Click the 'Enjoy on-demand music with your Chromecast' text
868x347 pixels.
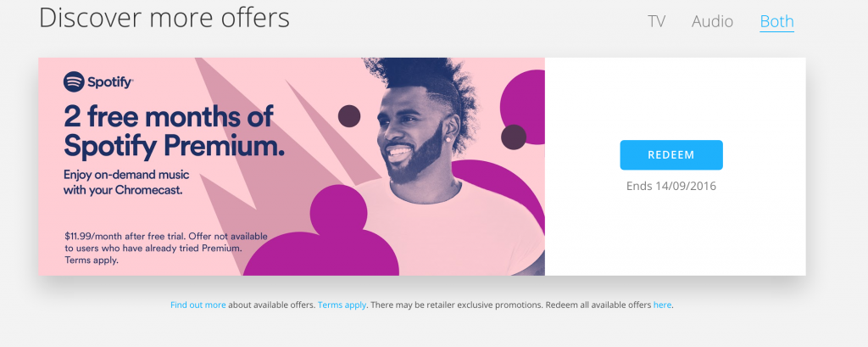pos(126,182)
